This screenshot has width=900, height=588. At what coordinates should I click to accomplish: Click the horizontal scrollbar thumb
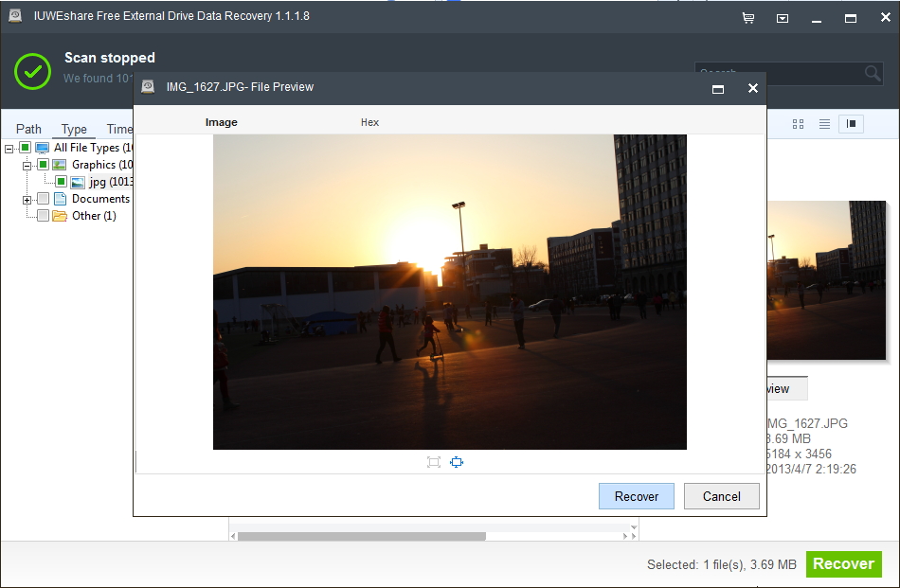362,536
